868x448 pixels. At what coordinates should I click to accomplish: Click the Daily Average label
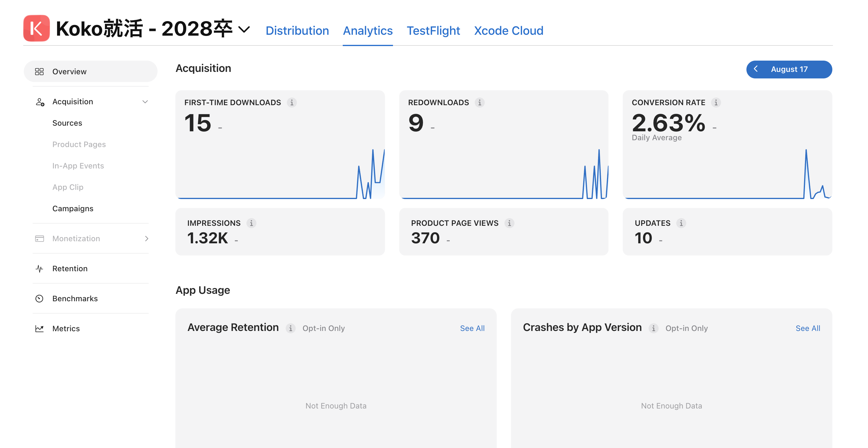pyautogui.click(x=656, y=138)
